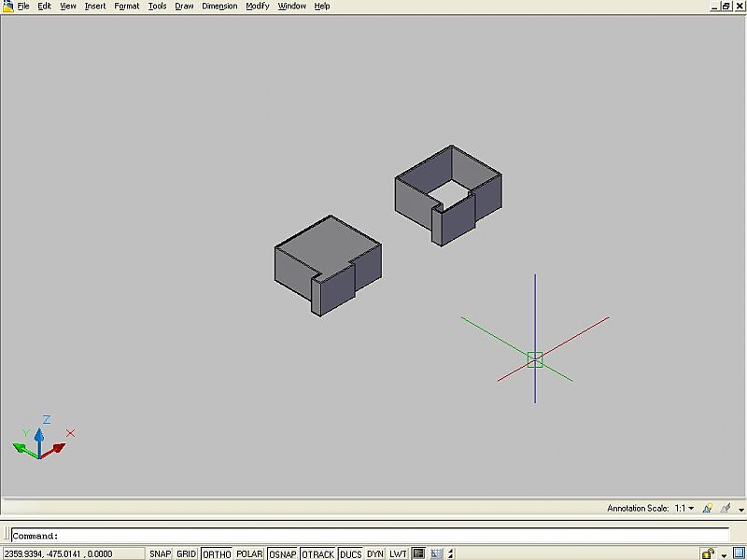Click the Quick Properties status bar icon
This screenshot has height=560, width=747.
(x=418, y=553)
